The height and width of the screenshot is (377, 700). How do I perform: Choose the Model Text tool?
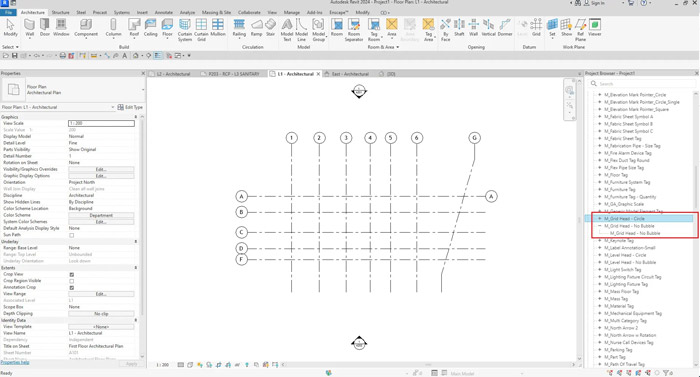tap(287, 30)
